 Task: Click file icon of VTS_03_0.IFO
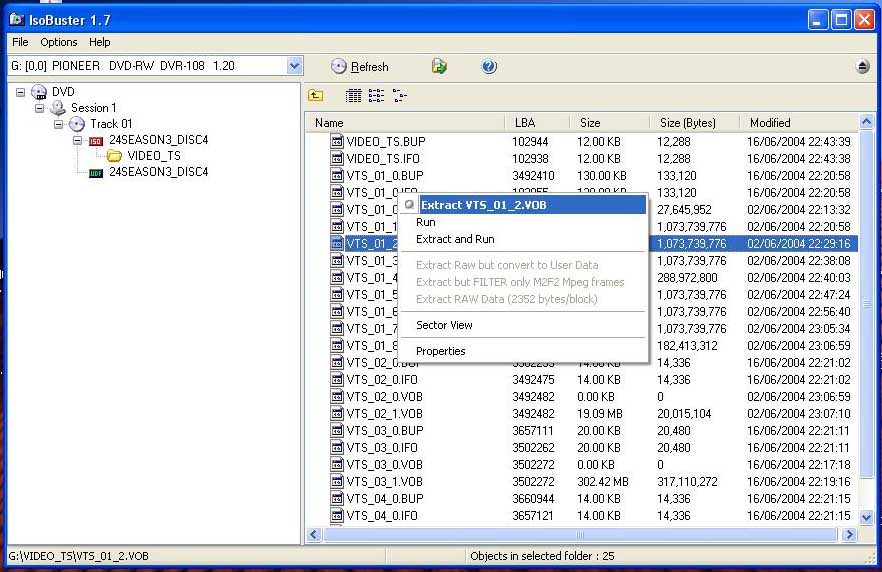(337, 448)
